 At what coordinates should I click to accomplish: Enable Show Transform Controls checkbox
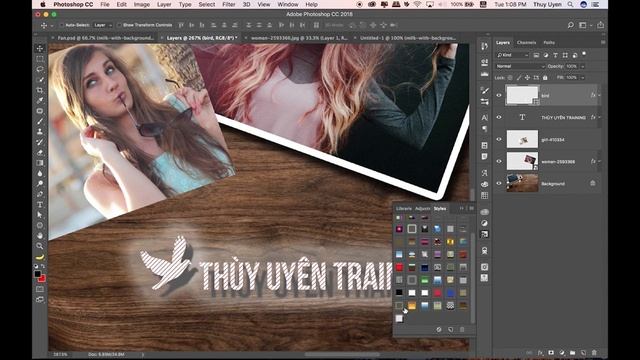[119, 25]
